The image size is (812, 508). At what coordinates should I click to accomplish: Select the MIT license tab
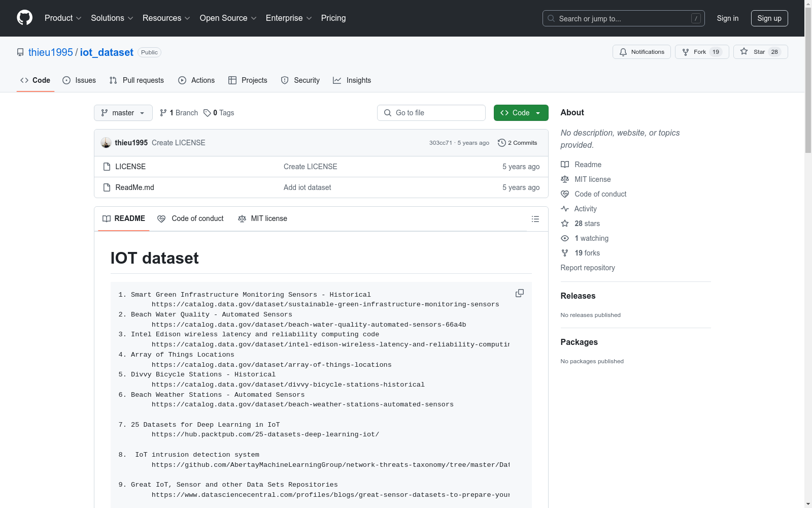point(262,218)
